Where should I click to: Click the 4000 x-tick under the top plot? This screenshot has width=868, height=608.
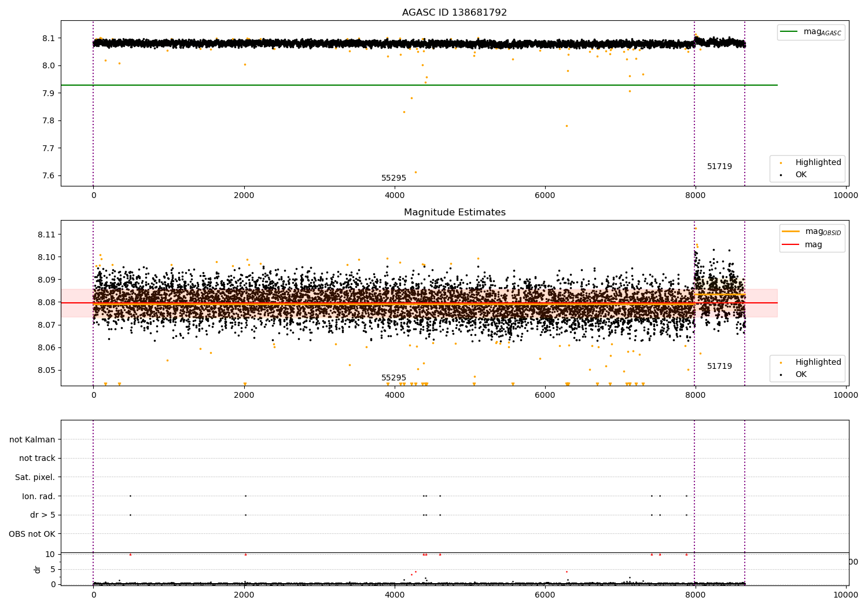point(395,196)
